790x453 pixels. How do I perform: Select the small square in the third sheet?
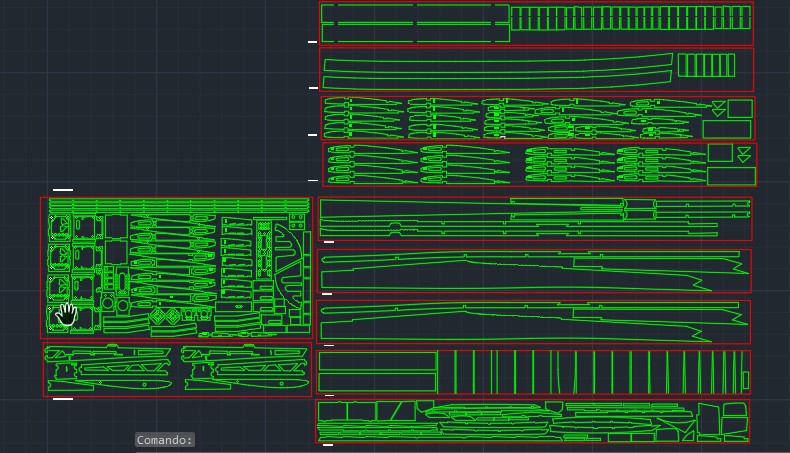pos(740,108)
